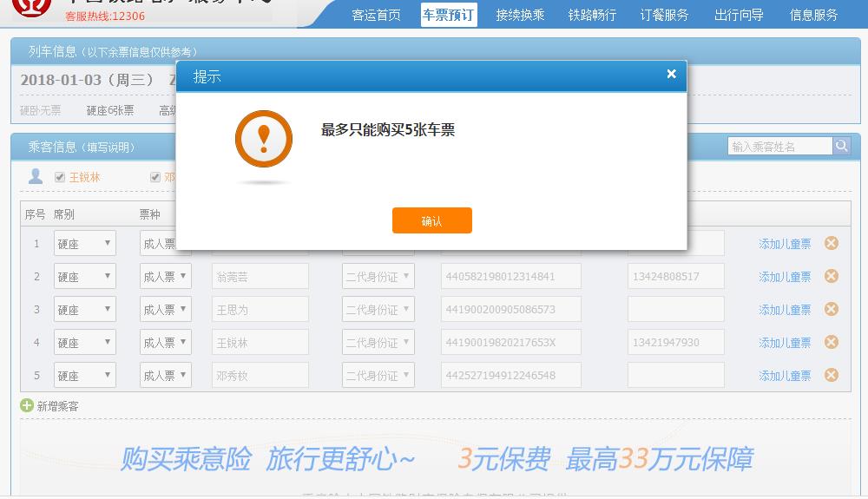This screenshot has height=499, width=868.
Task: Click phone field 13421947930
Action: [x=676, y=342]
